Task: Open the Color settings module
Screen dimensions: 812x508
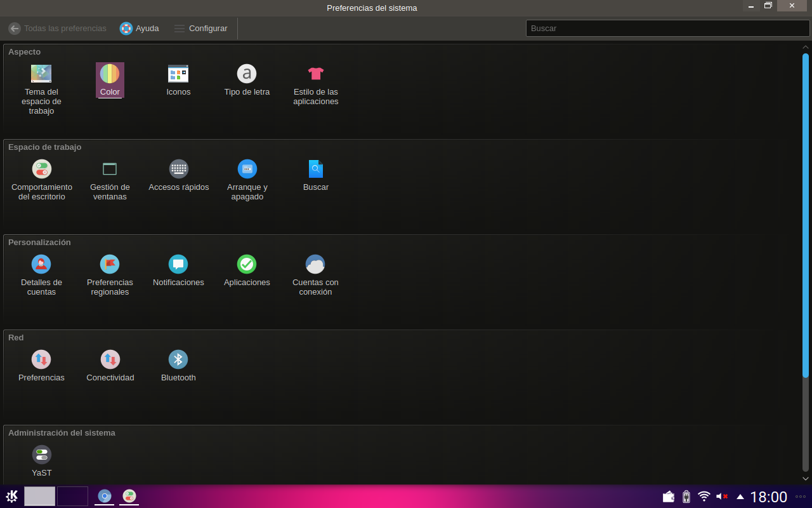Action: click(x=110, y=80)
